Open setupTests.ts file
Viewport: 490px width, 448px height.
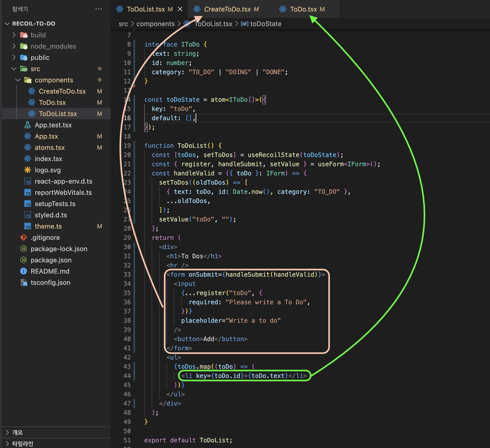(55, 204)
